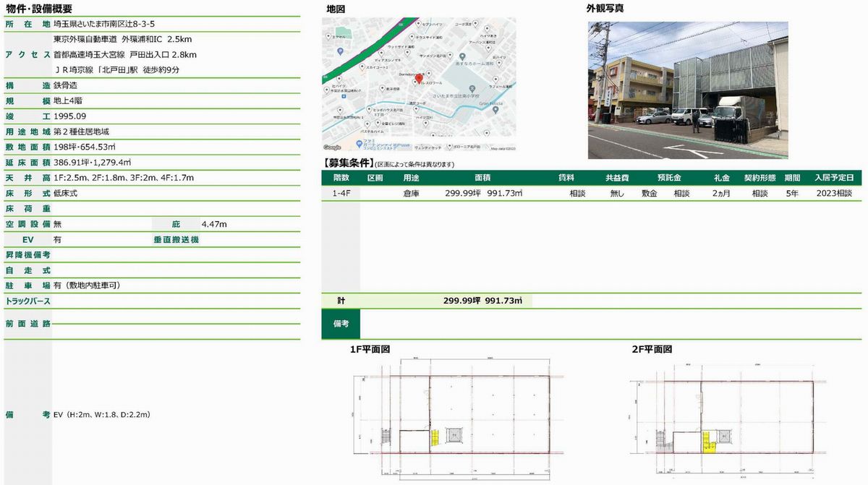Click the blue FamilyMart marker on map
Image resolution: width=868 pixels, height=485 pixels.
point(359,143)
